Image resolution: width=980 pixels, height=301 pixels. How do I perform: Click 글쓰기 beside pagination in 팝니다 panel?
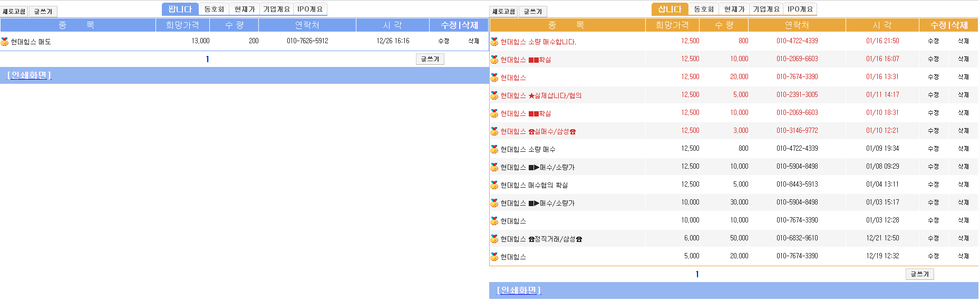[430, 59]
